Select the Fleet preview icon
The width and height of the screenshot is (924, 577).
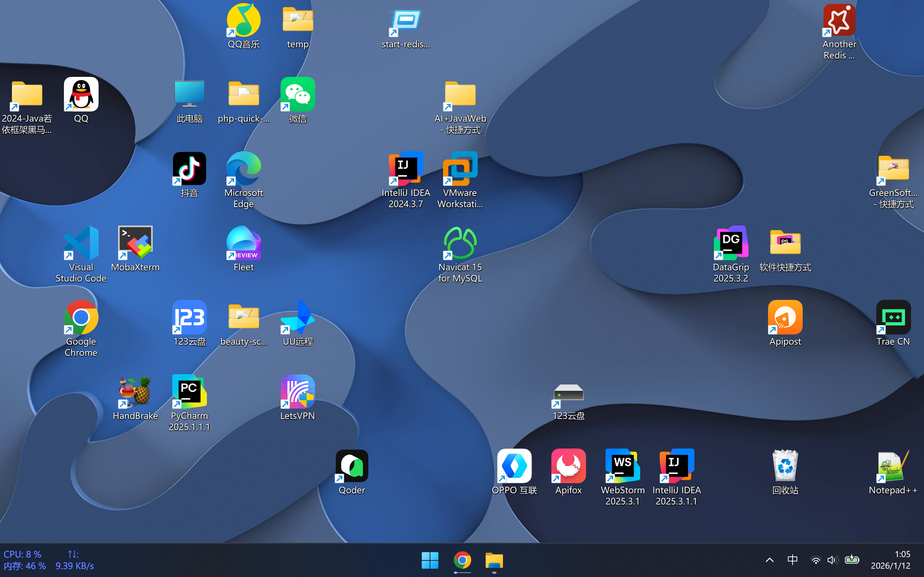(x=244, y=243)
